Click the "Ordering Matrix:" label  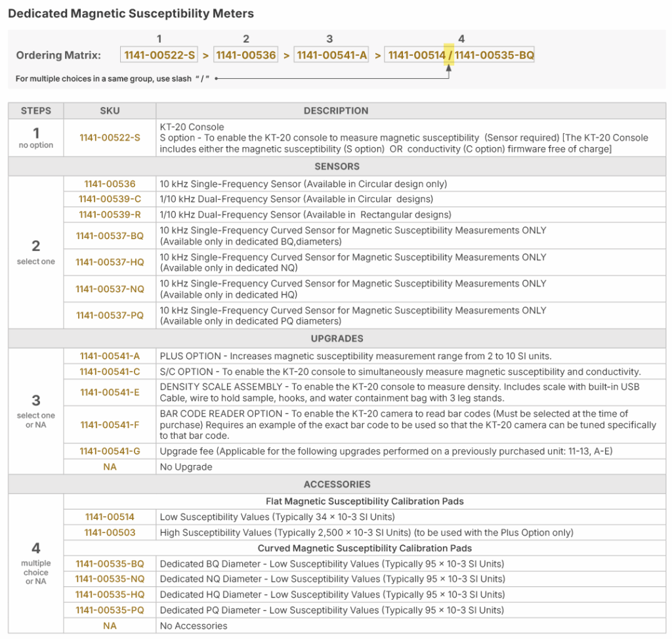(x=58, y=55)
